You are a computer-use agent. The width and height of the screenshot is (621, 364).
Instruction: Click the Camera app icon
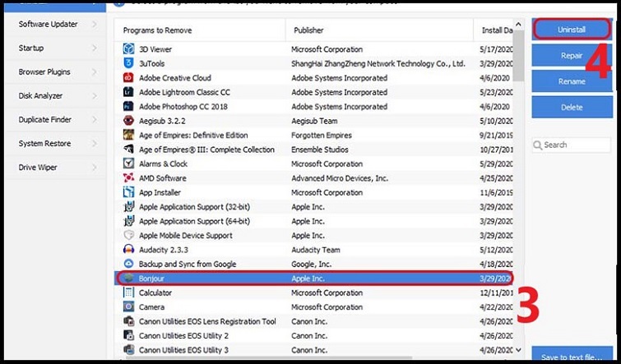[128, 306]
